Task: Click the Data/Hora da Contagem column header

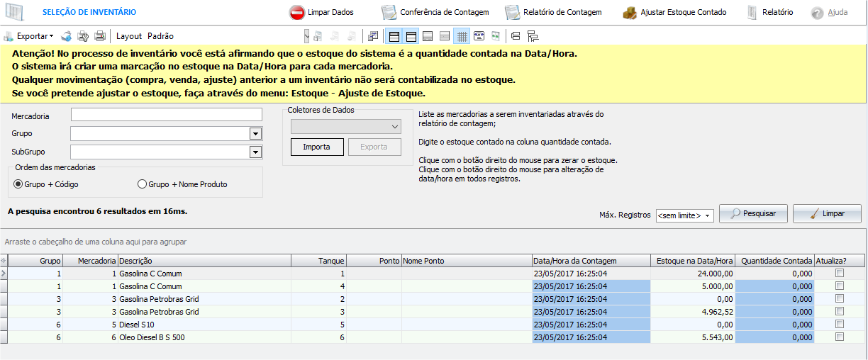Action: (x=591, y=261)
